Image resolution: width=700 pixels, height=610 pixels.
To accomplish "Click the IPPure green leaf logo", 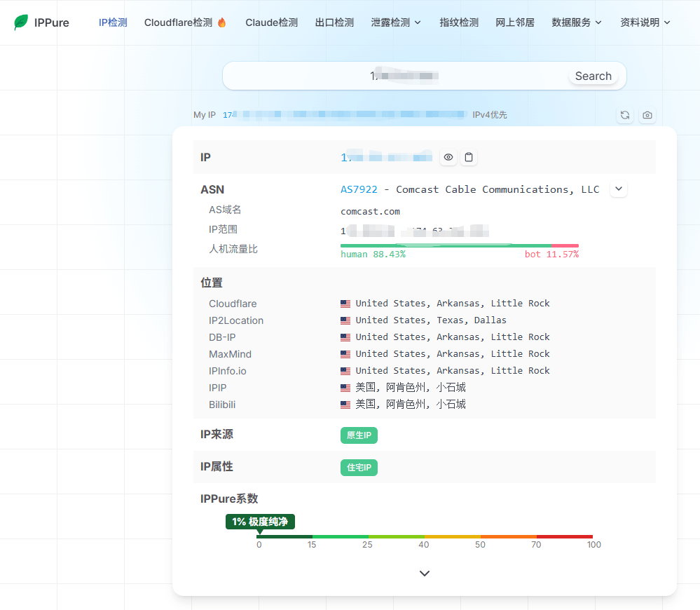I will click(20, 22).
